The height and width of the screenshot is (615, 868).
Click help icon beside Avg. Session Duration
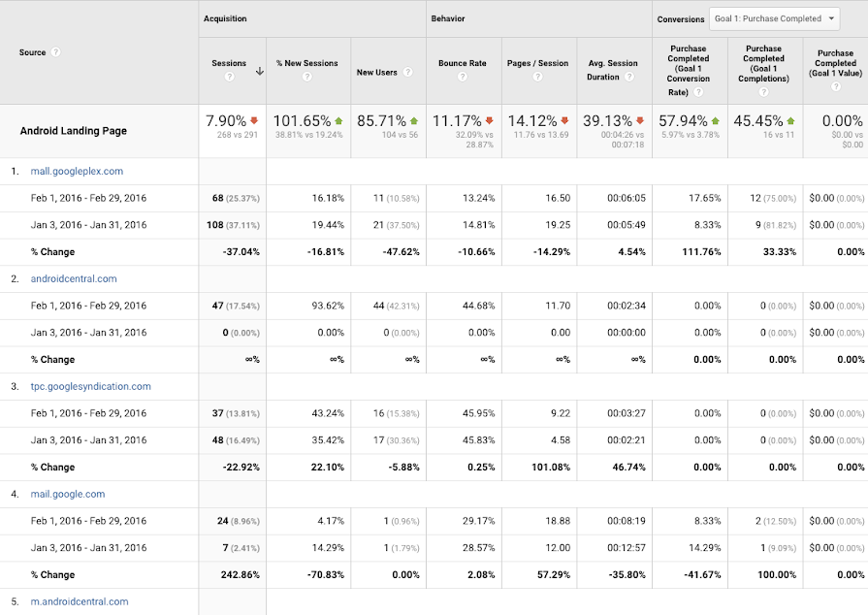point(629,77)
